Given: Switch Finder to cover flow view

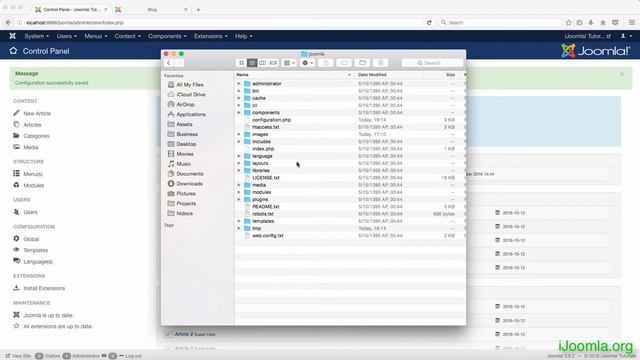Looking at the screenshot, I should (x=273, y=63).
